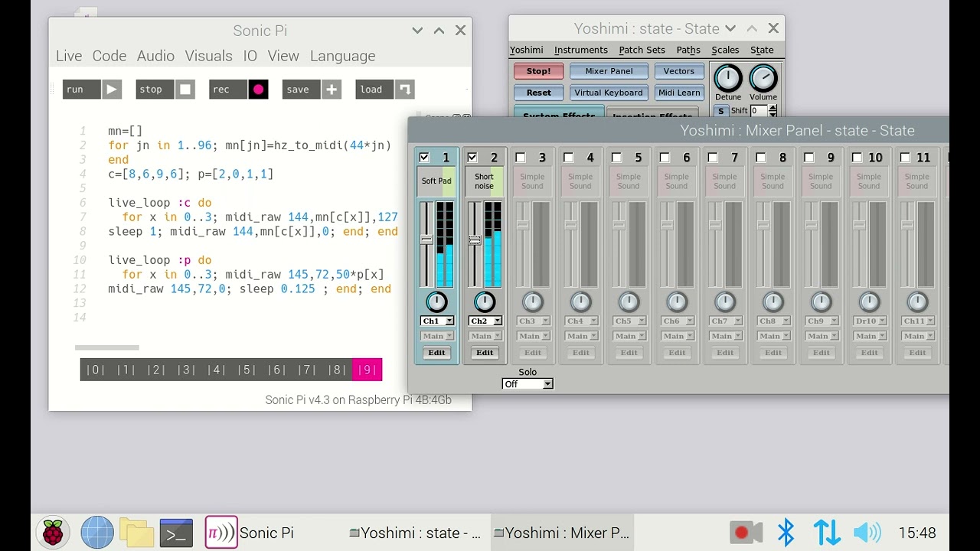Click the Detune knob in Yoshimi

point(728,78)
